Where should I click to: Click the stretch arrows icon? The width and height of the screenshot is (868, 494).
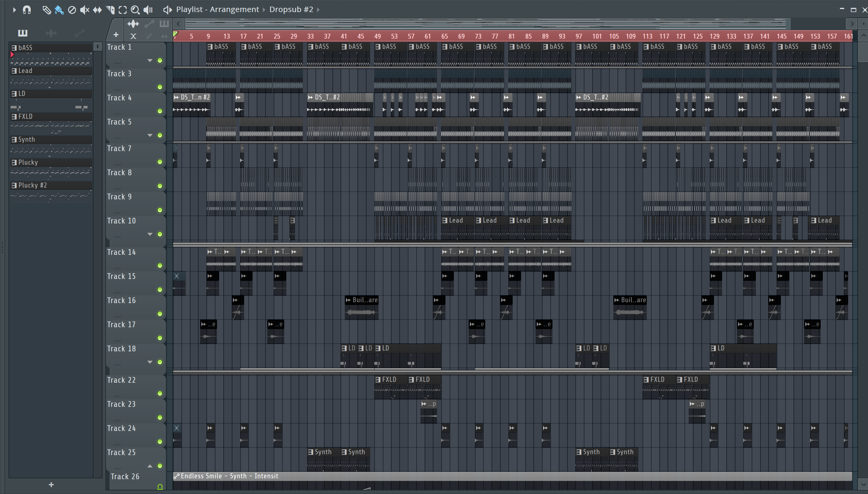pyautogui.click(x=165, y=36)
